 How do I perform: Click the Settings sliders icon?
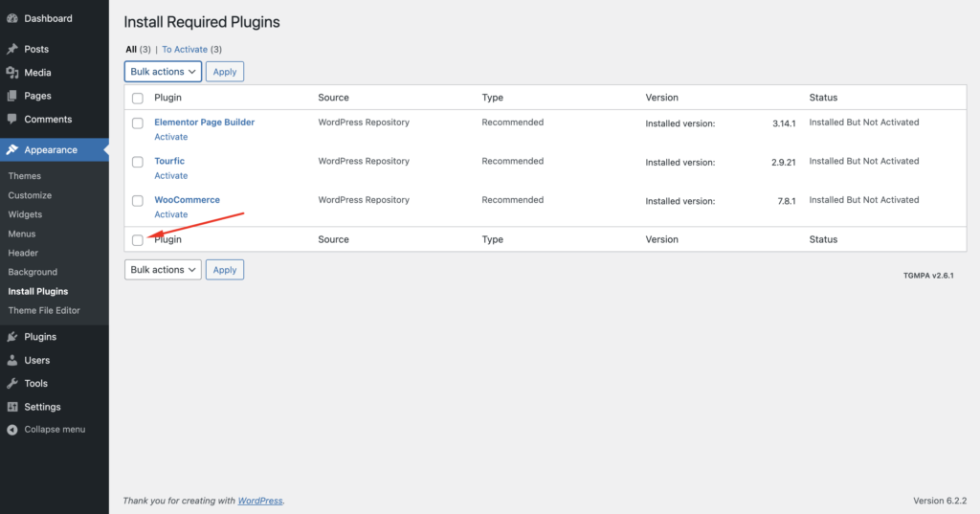11,407
